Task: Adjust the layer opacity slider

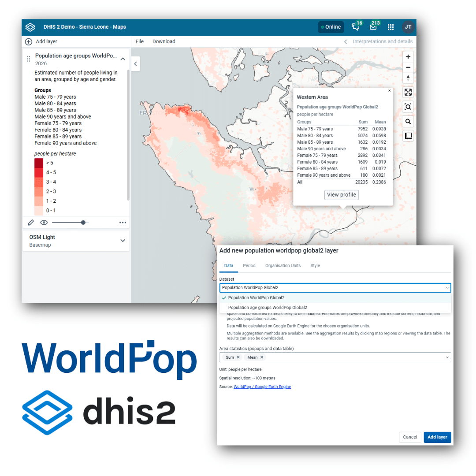Action: click(x=83, y=223)
